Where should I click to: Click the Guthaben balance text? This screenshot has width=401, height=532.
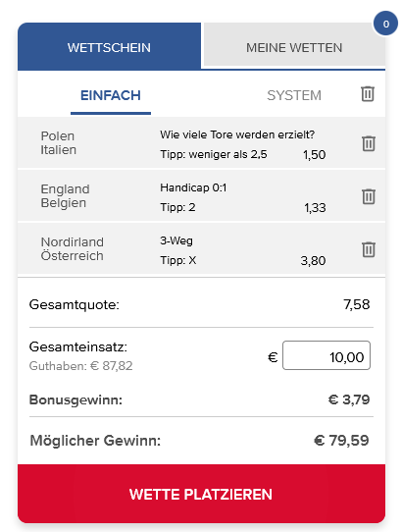coord(81,366)
